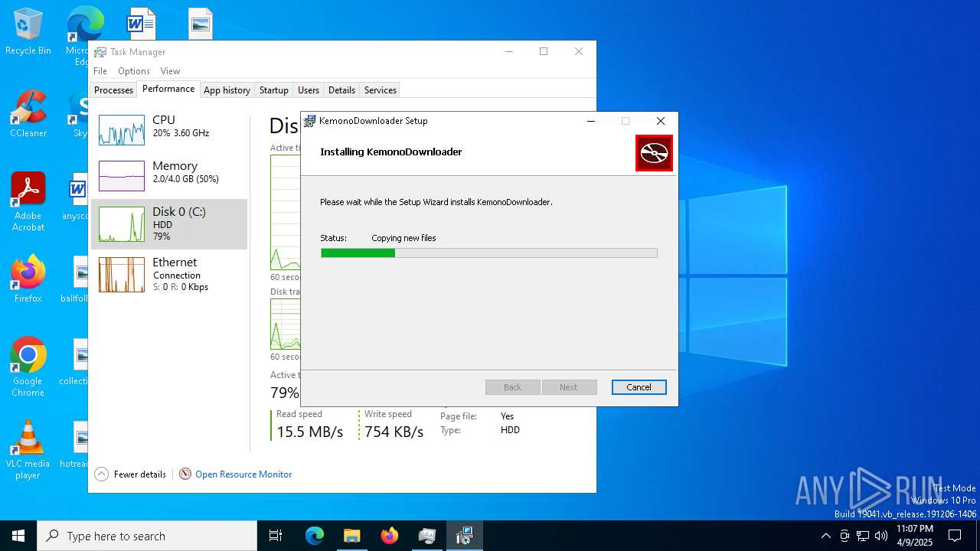Open Resource Monitor link

[243, 474]
